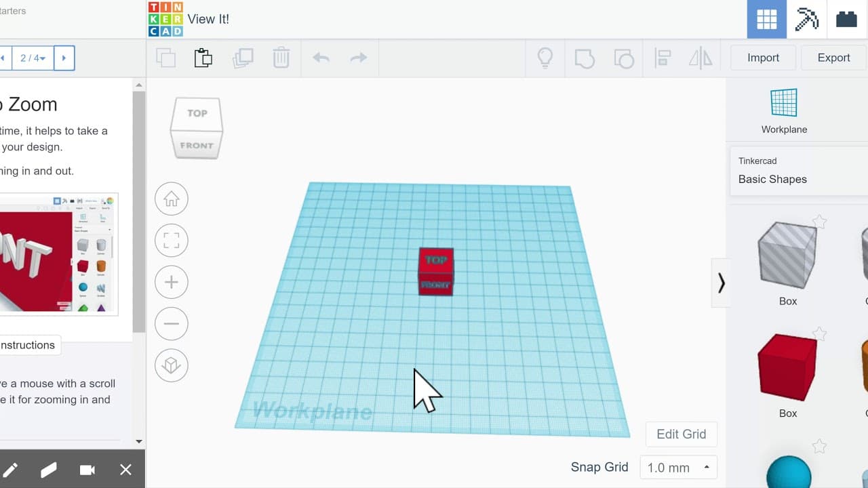Click the Copy toolbar icon
Viewport: 868px width, 488px height.
(166, 58)
